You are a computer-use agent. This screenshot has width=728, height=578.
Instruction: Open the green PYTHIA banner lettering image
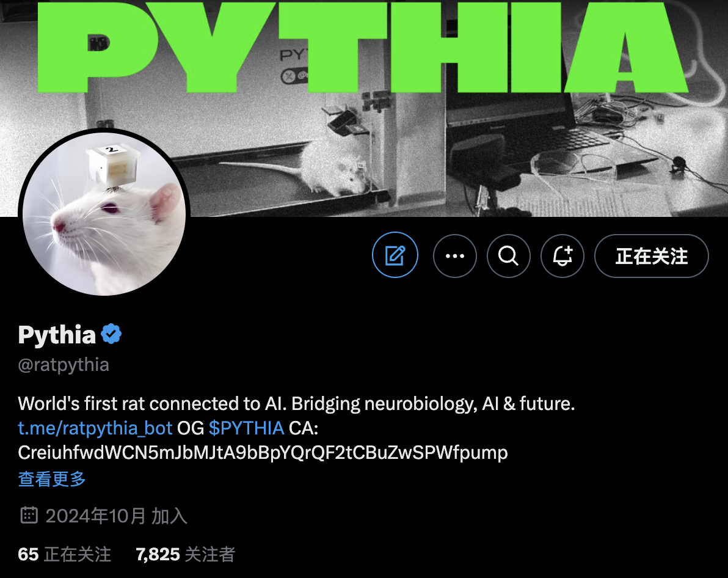tap(362, 46)
